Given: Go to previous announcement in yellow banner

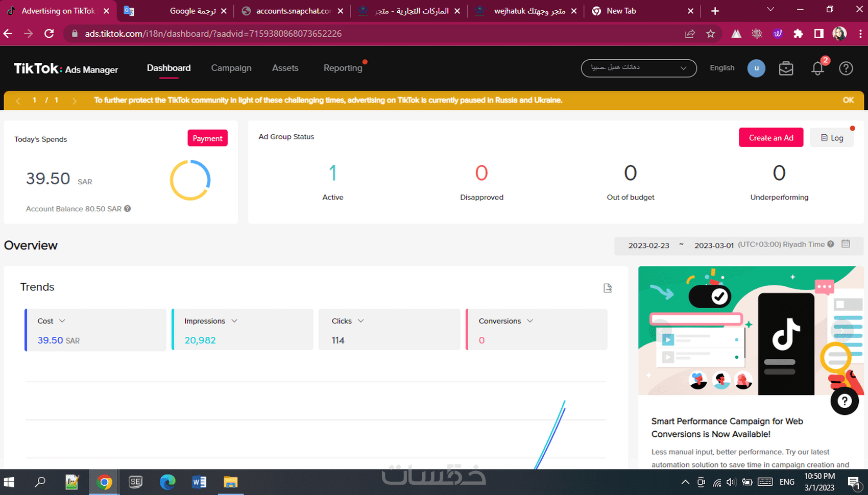Looking at the screenshot, I should tap(18, 101).
